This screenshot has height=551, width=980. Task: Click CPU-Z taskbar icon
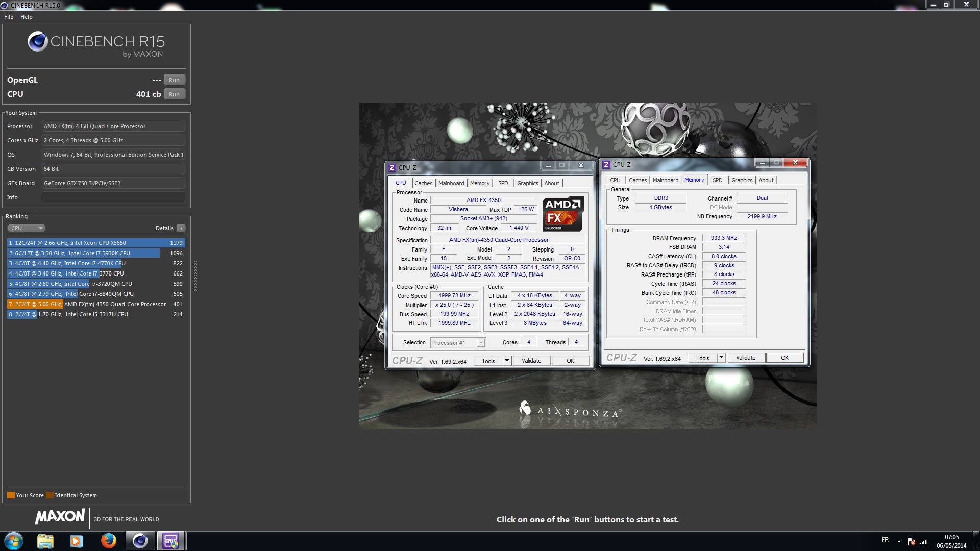click(x=171, y=541)
